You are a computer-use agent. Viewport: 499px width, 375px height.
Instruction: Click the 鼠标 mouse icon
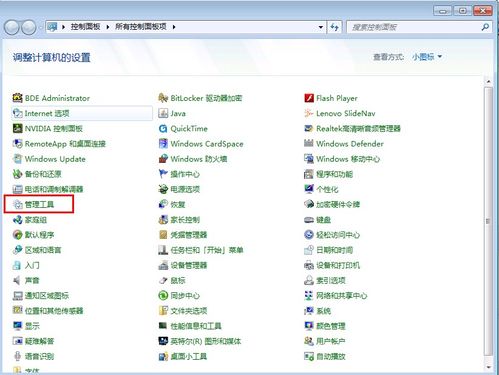pyautogui.click(x=163, y=280)
